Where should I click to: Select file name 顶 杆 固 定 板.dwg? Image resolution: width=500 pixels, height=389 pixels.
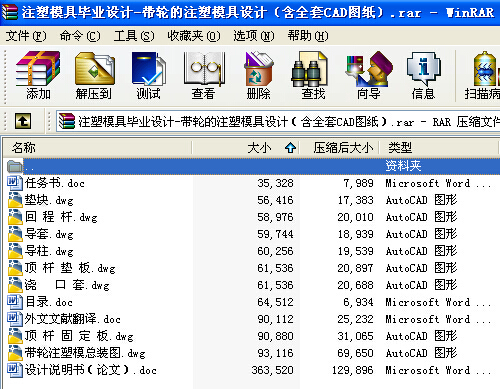[x=79, y=336]
